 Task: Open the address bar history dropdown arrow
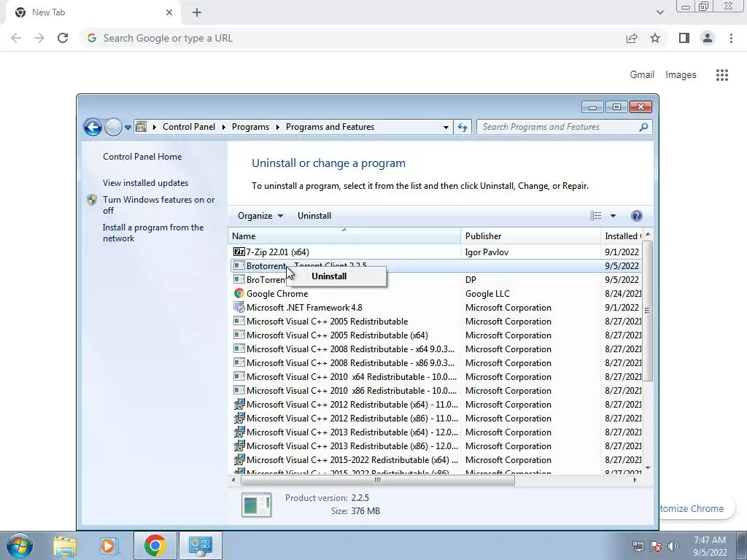(446, 127)
